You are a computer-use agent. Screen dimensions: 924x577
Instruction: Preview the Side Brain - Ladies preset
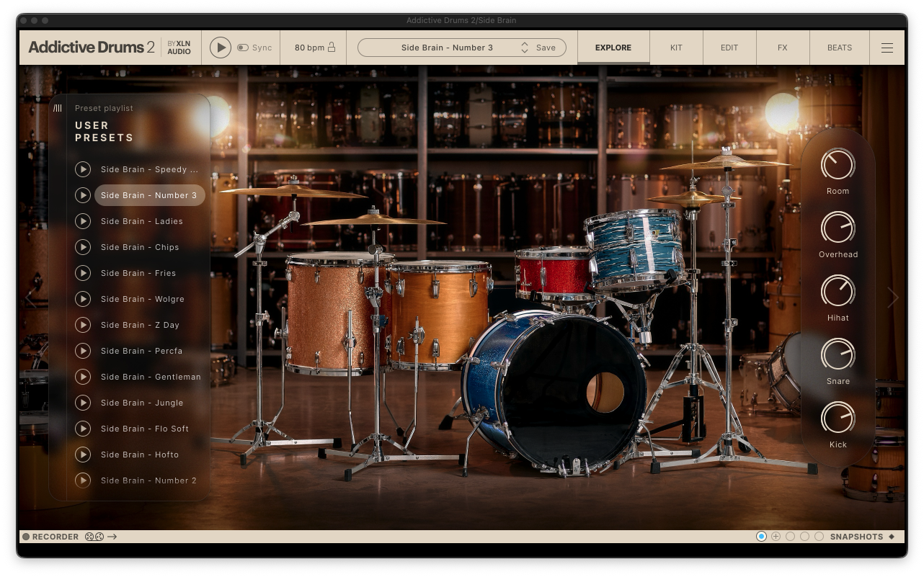[x=83, y=221]
